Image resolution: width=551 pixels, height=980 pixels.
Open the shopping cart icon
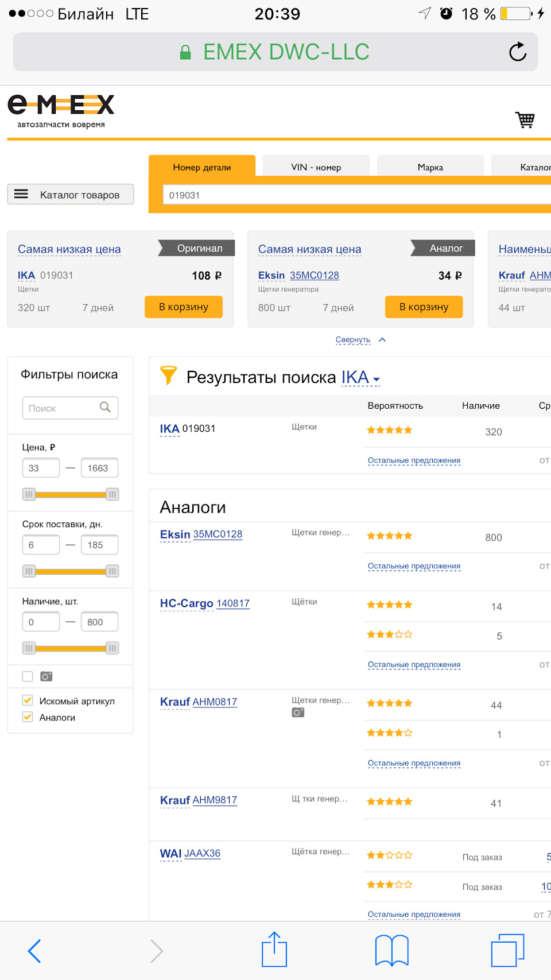525,119
